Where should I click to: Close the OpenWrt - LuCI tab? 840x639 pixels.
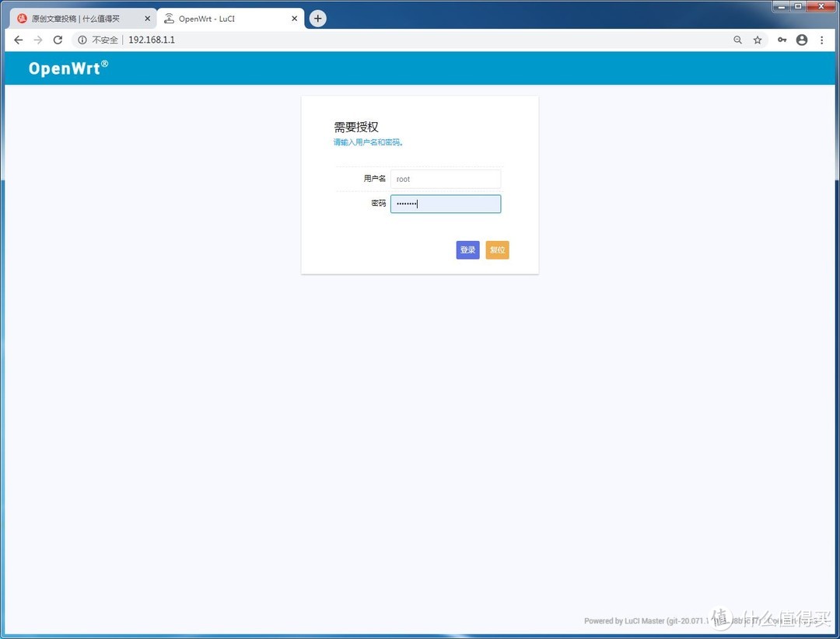click(294, 19)
